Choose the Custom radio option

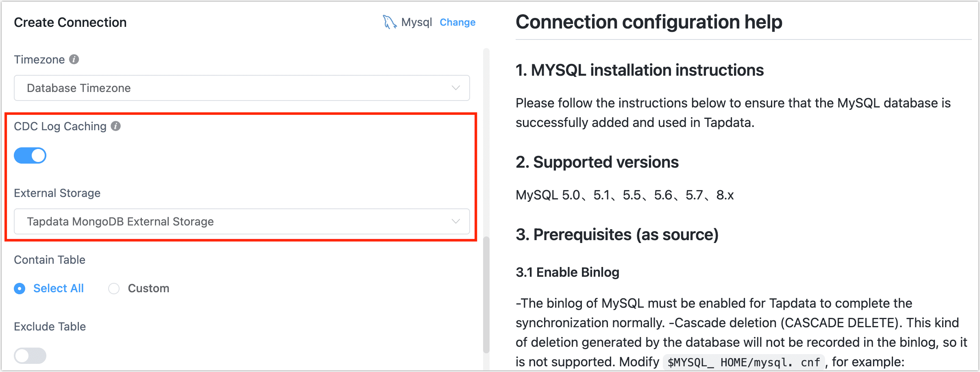pos(114,289)
